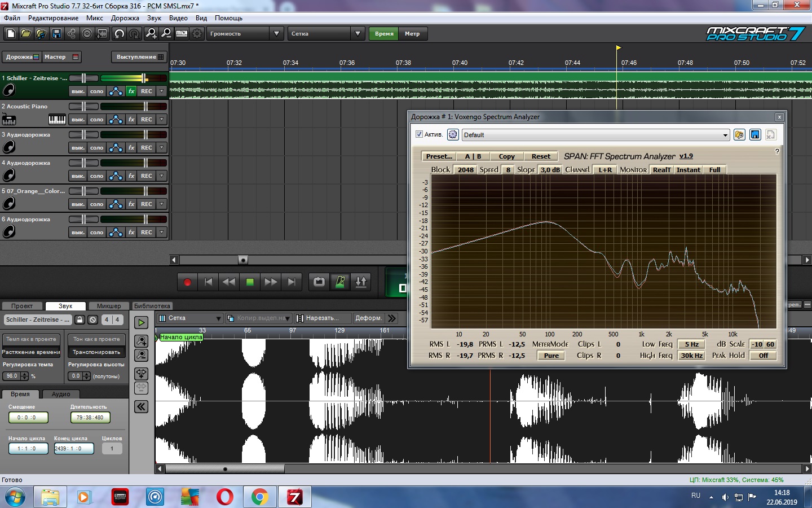Click the loop mode icon in the transport

pos(319,282)
